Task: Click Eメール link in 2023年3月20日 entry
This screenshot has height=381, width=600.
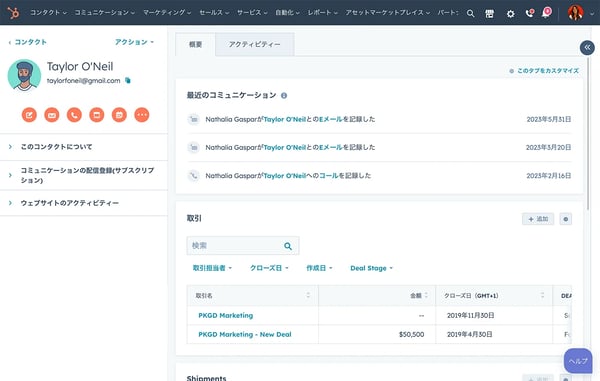Action: [331, 147]
